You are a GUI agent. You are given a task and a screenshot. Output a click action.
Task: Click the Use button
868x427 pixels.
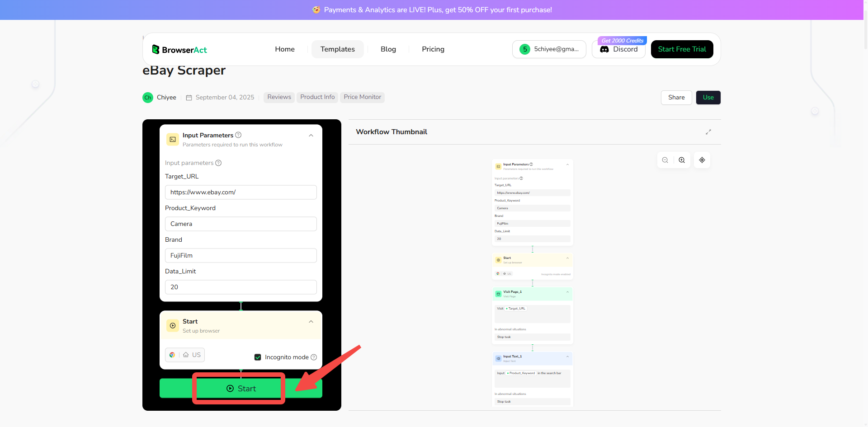[708, 98]
